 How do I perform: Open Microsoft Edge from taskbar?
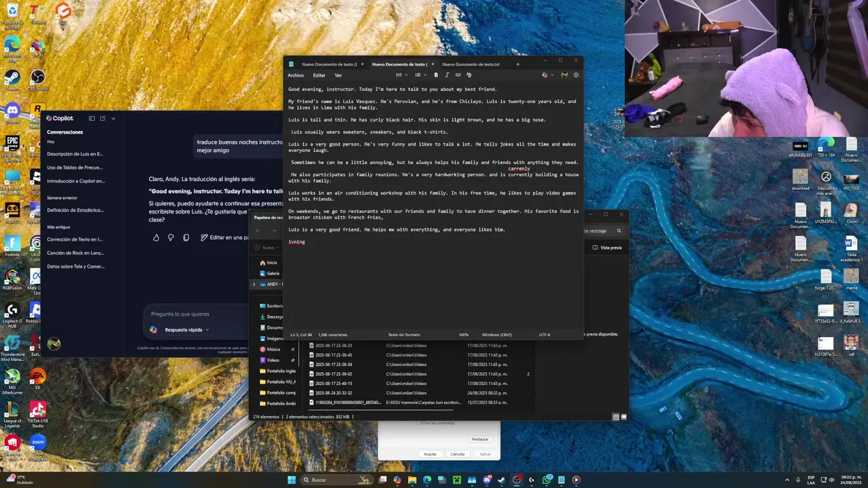(x=427, y=480)
